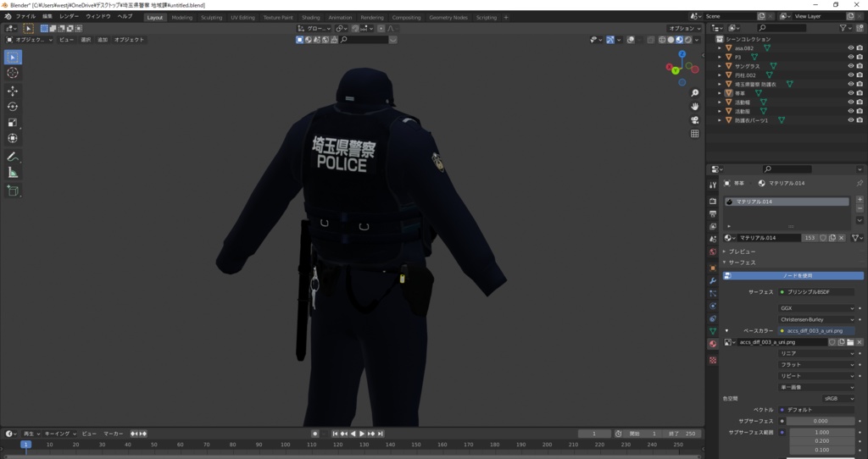This screenshot has width=868, height=459.
Task: Open the ファイル menu
Action: tap(25, 17)
